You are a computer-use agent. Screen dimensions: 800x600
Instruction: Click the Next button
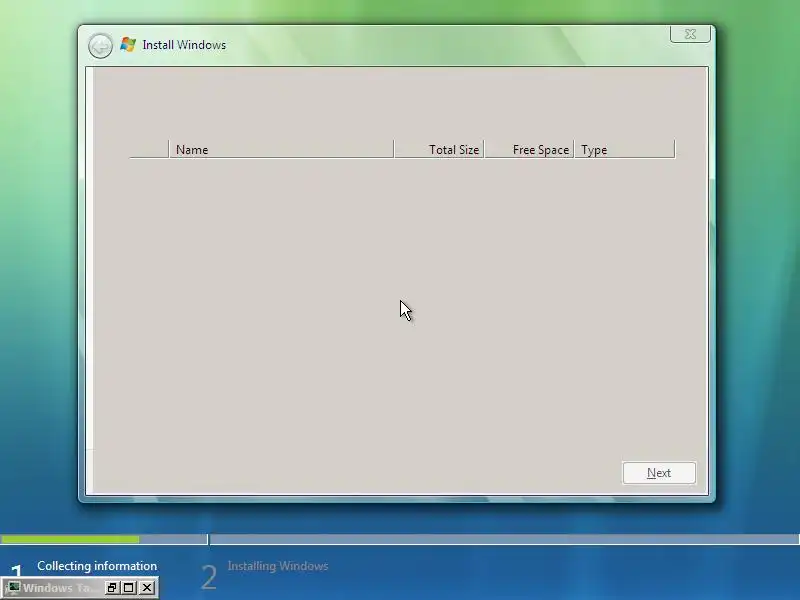pos(659,473)
